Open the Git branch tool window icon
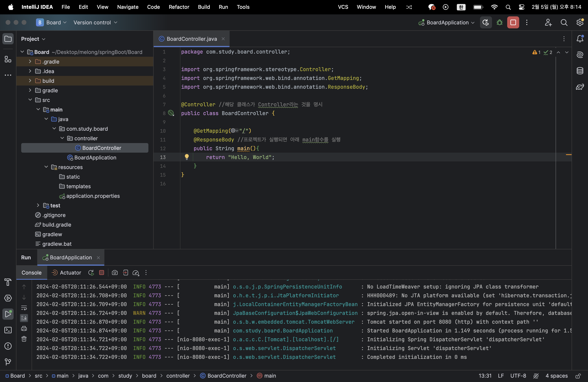588x382 pixels. tap(8, 362)
